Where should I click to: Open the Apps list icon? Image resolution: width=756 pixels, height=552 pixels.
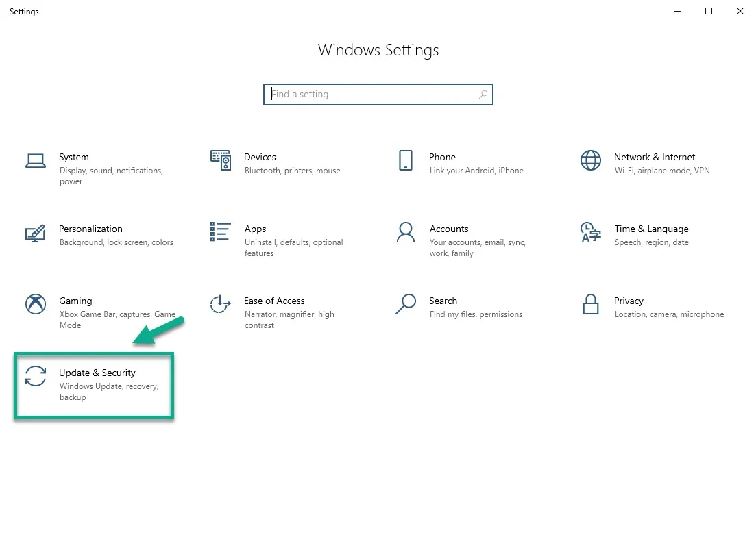(x=220, y=231)
